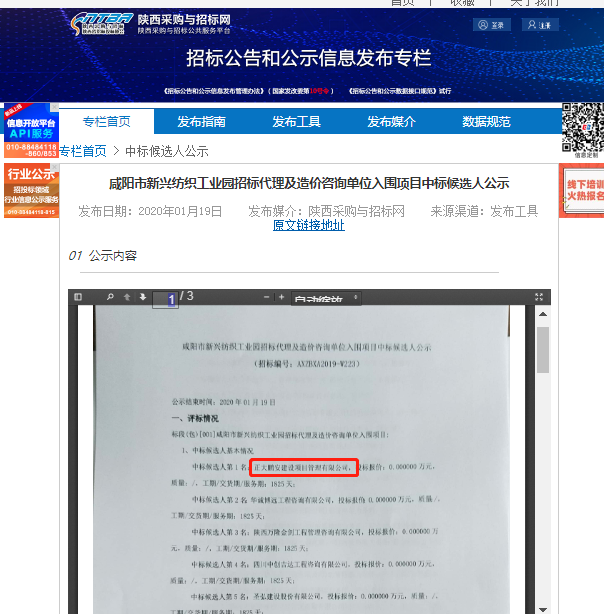Screen dimensions: 604x614
Task: Open the 发布指南 tab
Action: click(x=201, y=122)
